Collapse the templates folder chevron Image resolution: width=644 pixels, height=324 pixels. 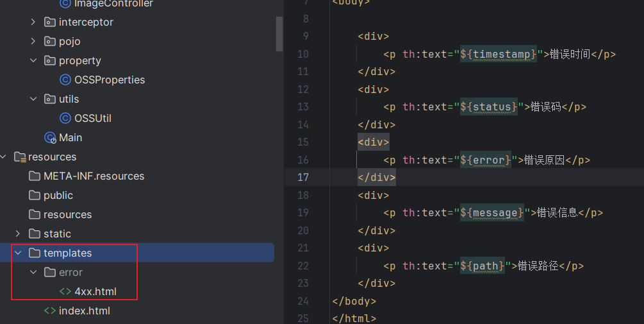(18, 253)
